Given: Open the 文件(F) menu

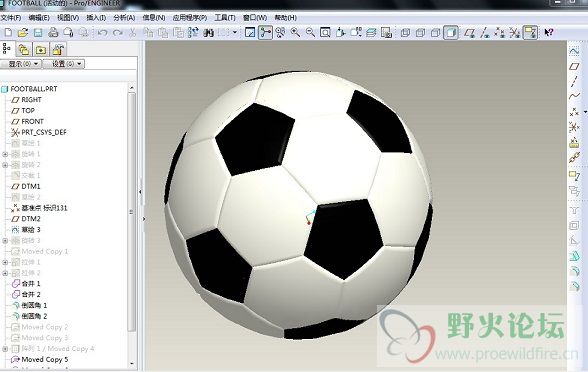Looking at the screenshot, I should tap(10, 18).
